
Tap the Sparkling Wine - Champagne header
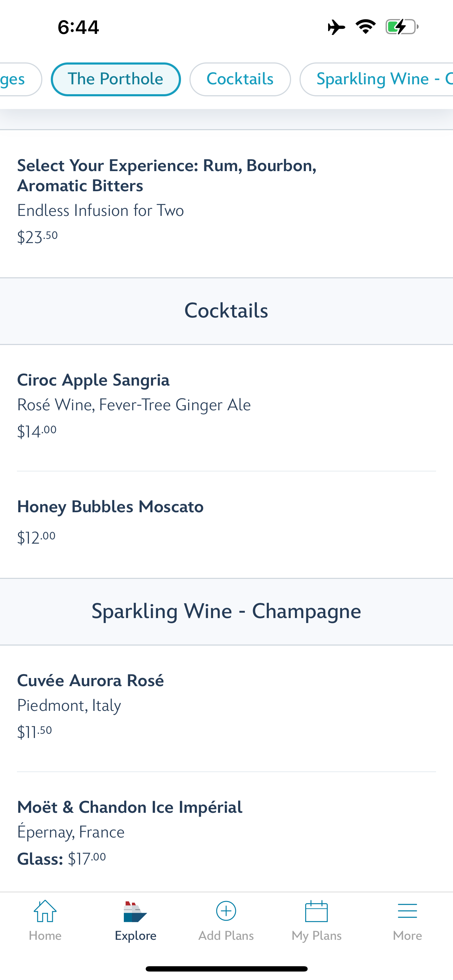tap(226, 611)
